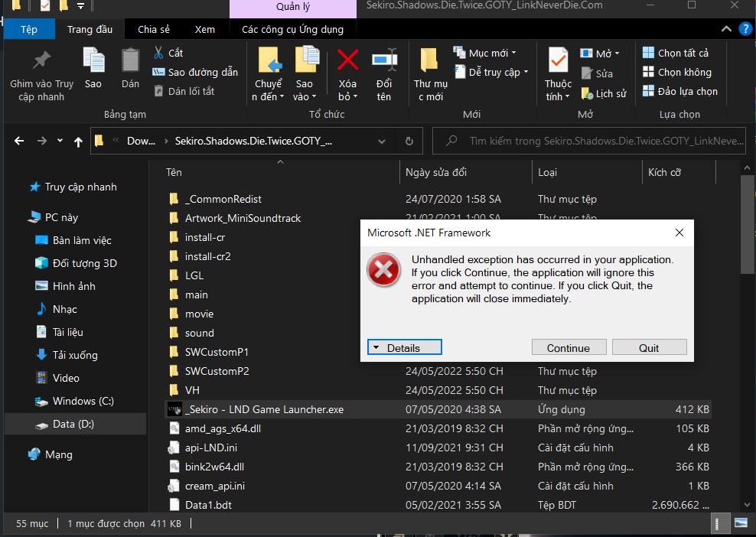
Task: Expand the Mở (Open) dropdown
Action: [x=600, y=53]
